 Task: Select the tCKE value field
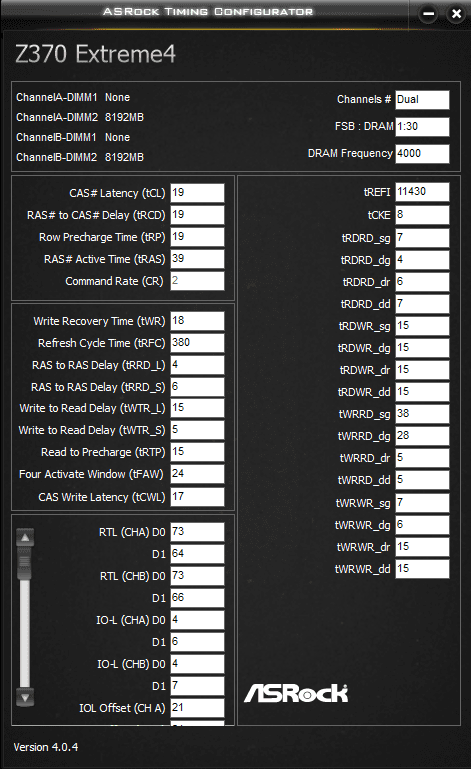(x=422, y=215)
